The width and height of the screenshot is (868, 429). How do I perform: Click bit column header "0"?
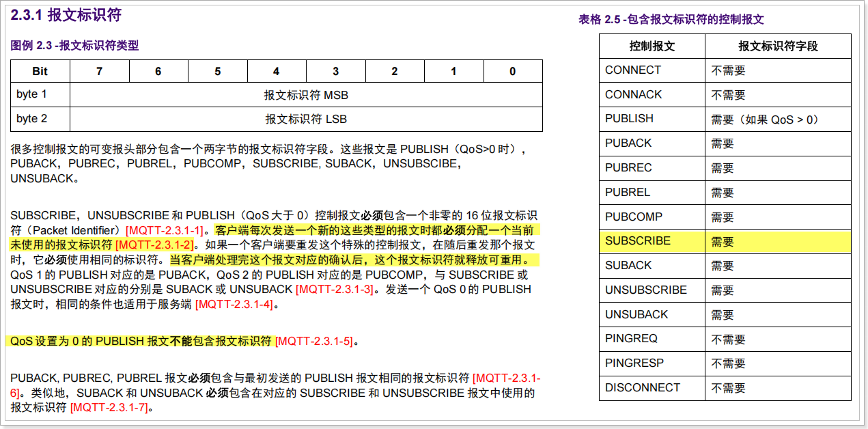coord(513,71)
